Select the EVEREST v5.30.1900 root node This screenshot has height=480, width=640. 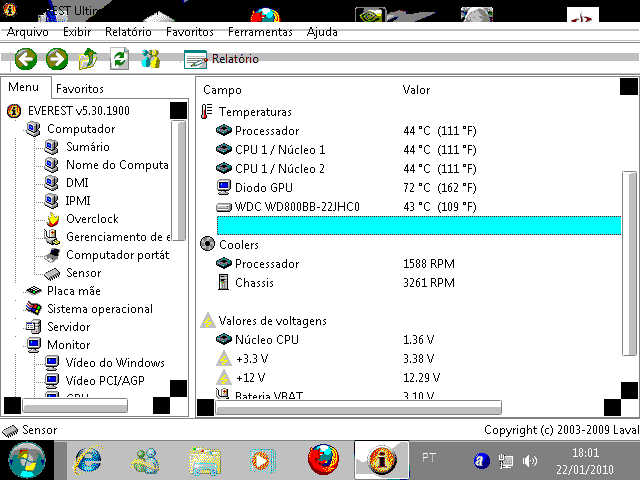pyautogui.click(x=78, y=111)
